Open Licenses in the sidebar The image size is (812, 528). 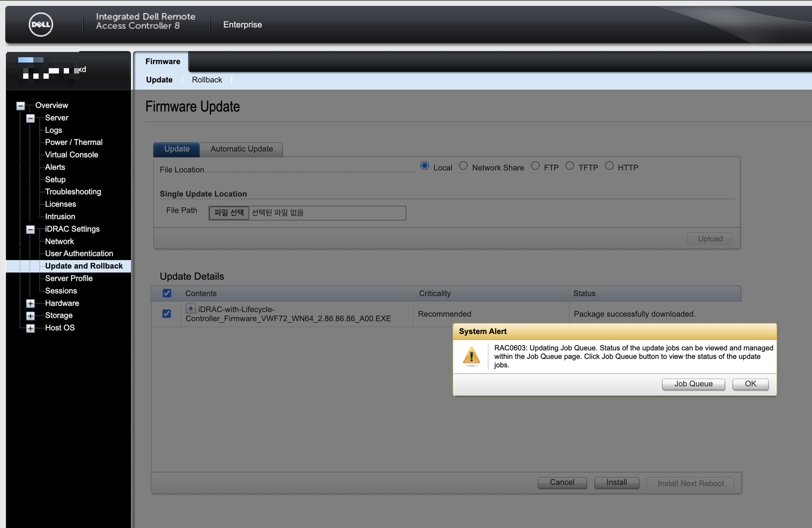click(61, 204)
